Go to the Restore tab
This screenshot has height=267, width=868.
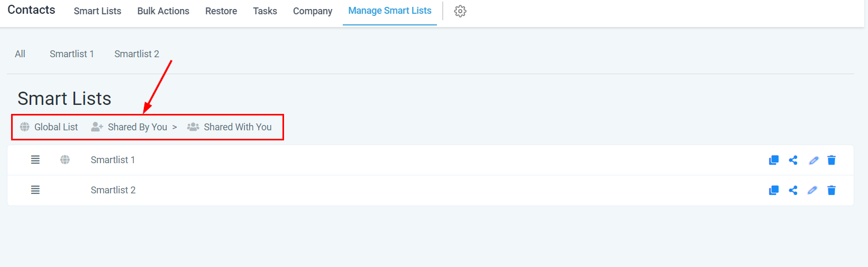[221, 11]
